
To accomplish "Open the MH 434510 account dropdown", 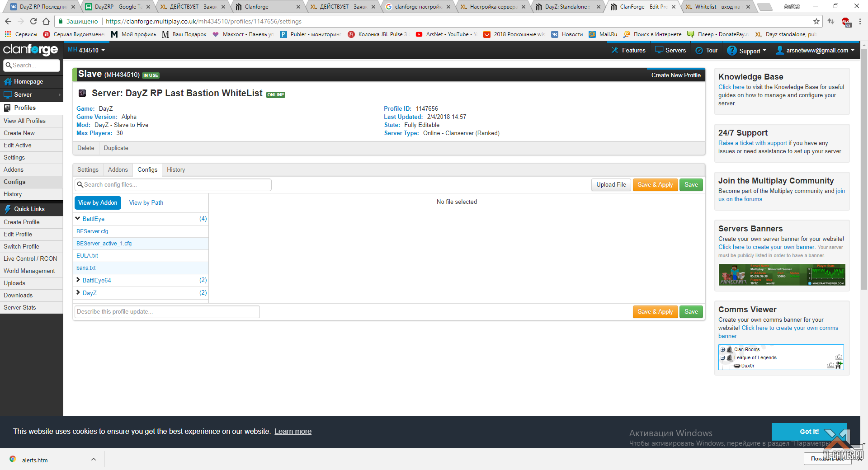I will coord(86,50).
